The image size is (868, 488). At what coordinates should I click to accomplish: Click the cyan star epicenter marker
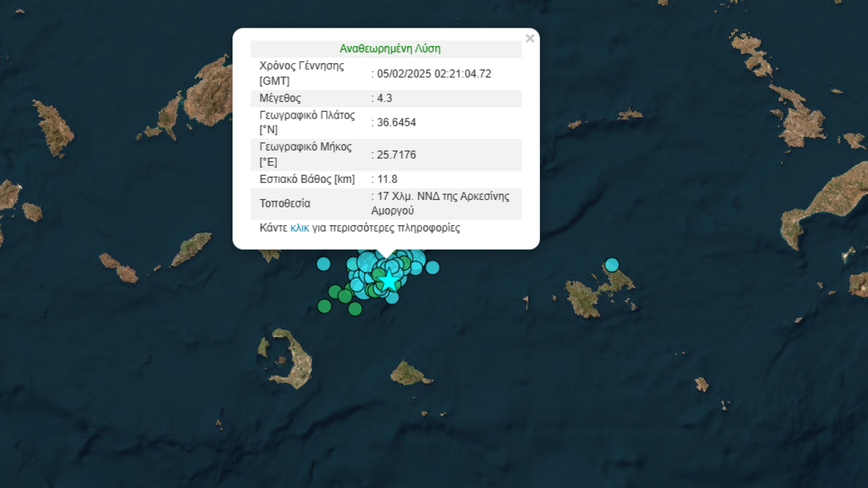tap(389, 281)
